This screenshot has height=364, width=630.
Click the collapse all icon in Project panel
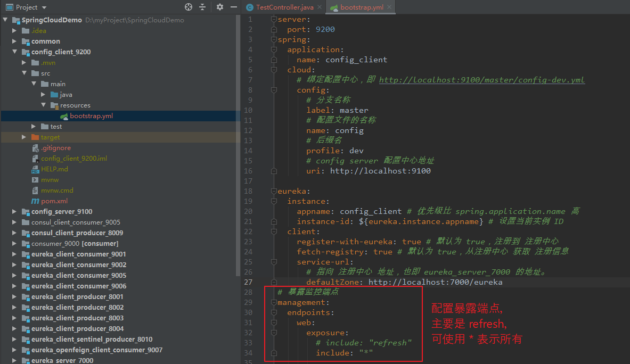(202, 7)
